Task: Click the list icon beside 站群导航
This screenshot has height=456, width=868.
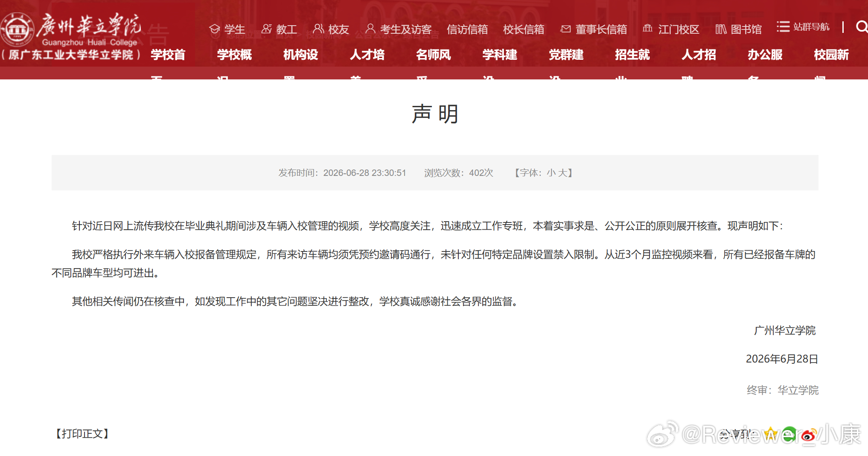Action: click(x=783, y=27)
